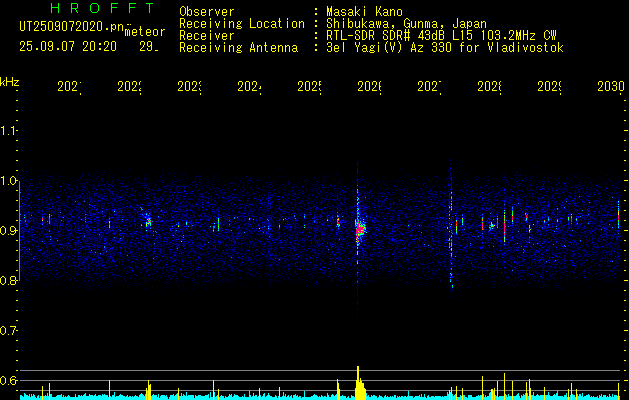Click the Receiving Antenna label
Screen dimensions: 629x400
click(x=239, y=48)
